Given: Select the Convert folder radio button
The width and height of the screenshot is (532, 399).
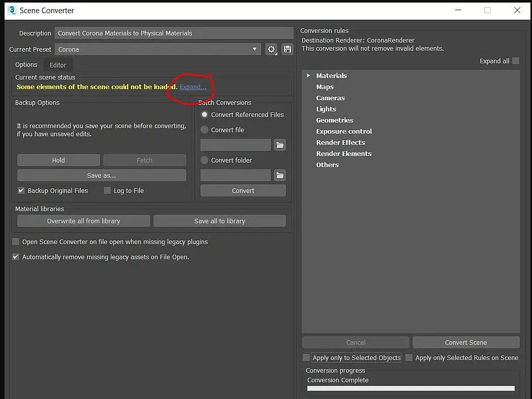Looking at the screenshot, I should [204, 160].
